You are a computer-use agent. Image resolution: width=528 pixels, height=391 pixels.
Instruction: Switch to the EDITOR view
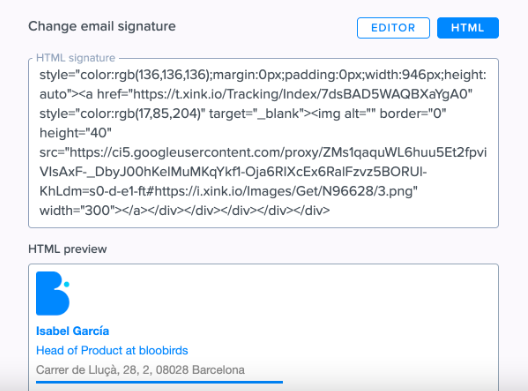(393, 28)
